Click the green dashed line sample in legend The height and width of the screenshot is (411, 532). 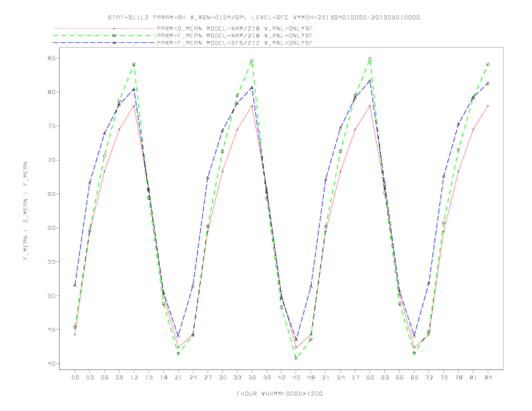point(104,36)
